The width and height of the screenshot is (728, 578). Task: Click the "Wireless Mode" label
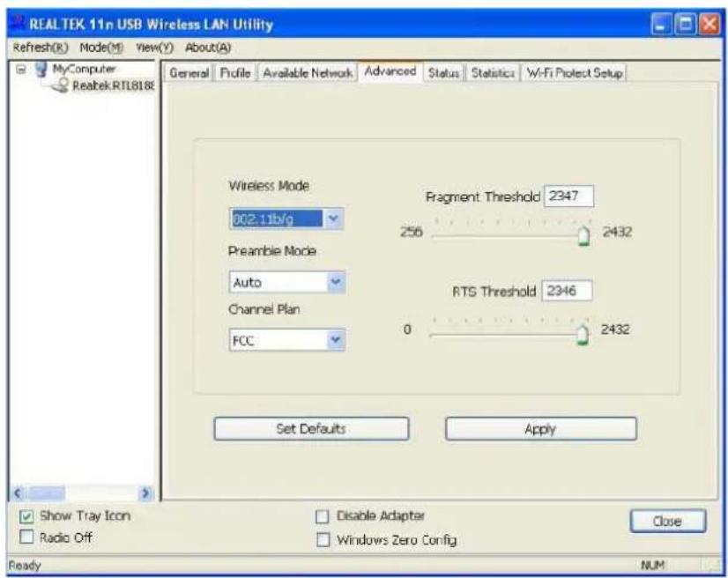pyautogui.click(x=269, y=186)
